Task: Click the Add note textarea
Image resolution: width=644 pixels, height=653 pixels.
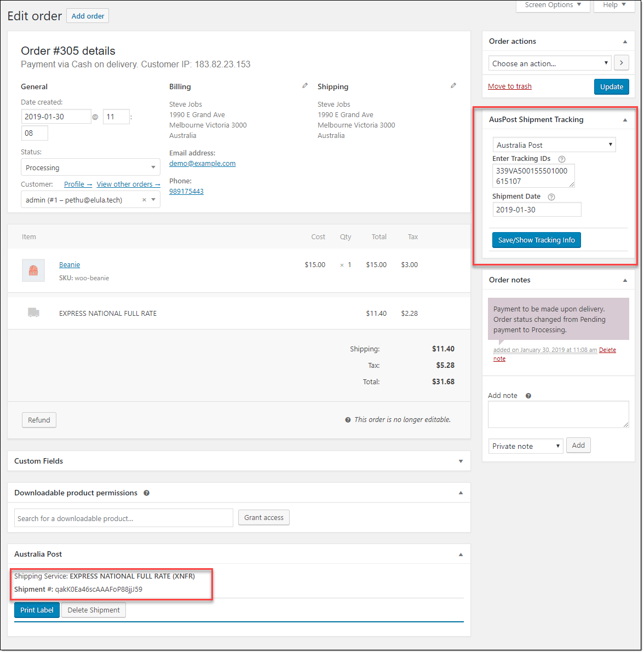Action: [558, 414]
